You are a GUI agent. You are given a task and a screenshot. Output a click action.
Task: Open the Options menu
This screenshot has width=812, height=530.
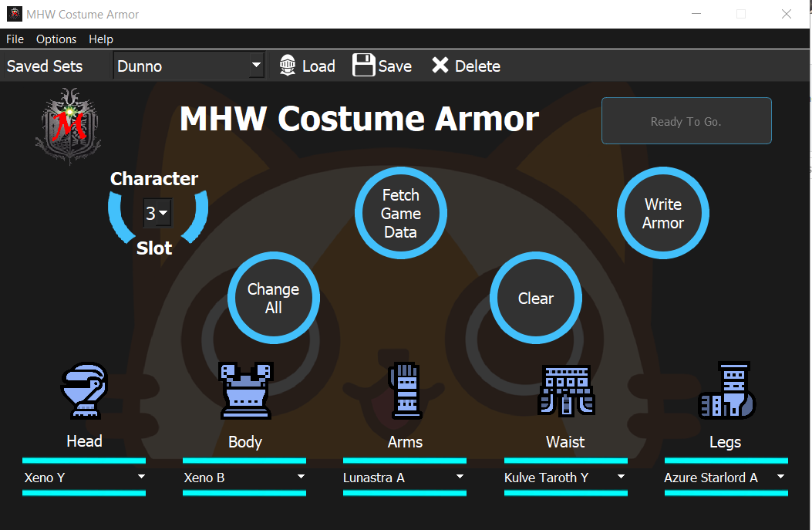56,39
